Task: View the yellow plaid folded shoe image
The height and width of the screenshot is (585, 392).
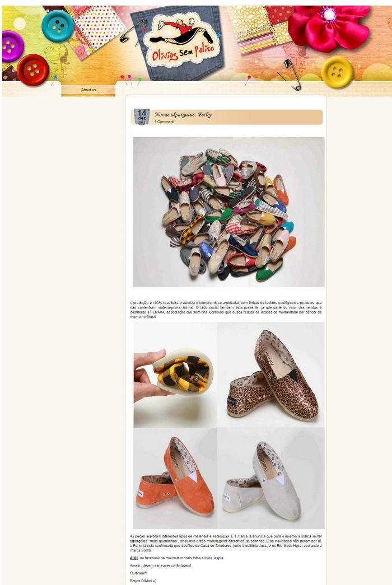Action: coord(175,375)
